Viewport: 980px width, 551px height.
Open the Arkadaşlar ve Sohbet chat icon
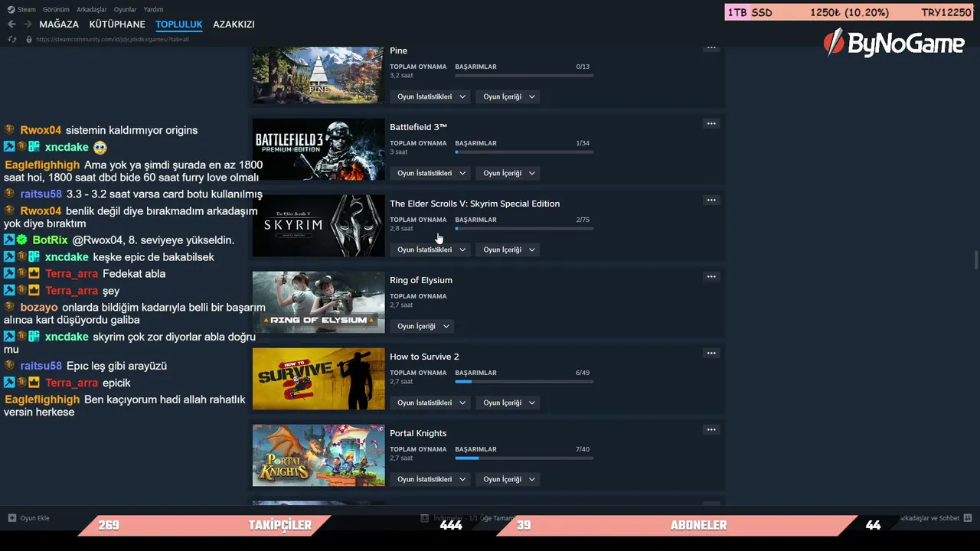point(968,518)
